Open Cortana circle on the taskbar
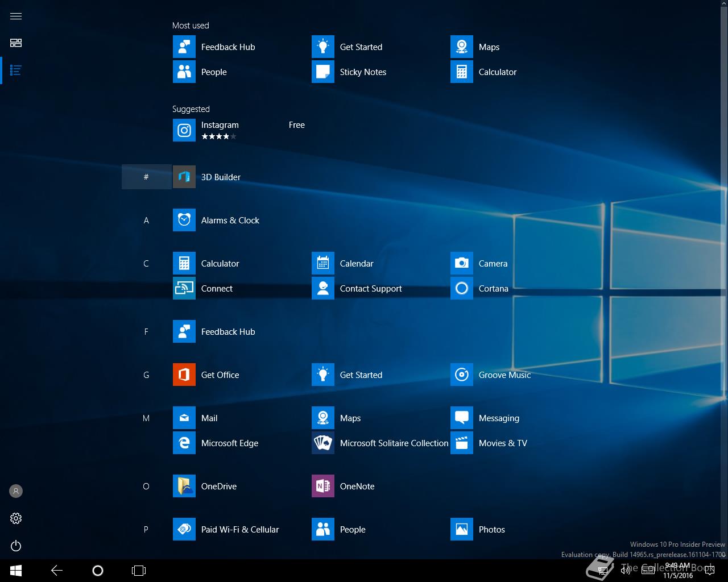728x582 pixels. pos(98,571)
